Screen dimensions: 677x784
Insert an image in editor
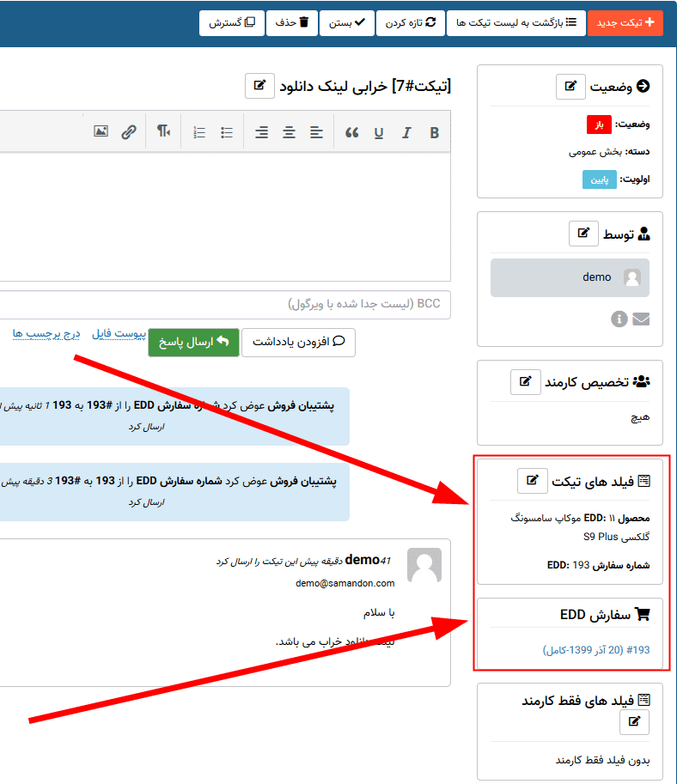[101, 131]
